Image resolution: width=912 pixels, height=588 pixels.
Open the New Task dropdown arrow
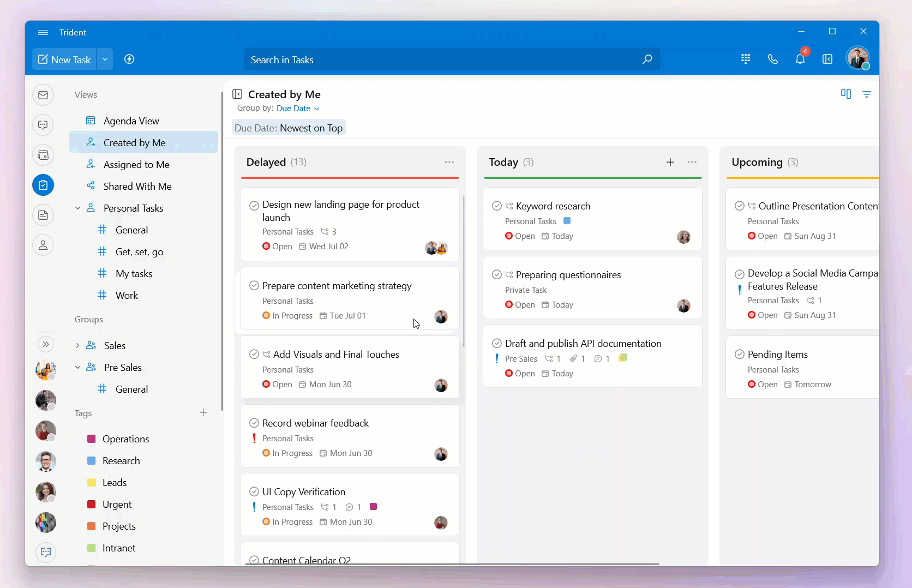tap(105, 59)
